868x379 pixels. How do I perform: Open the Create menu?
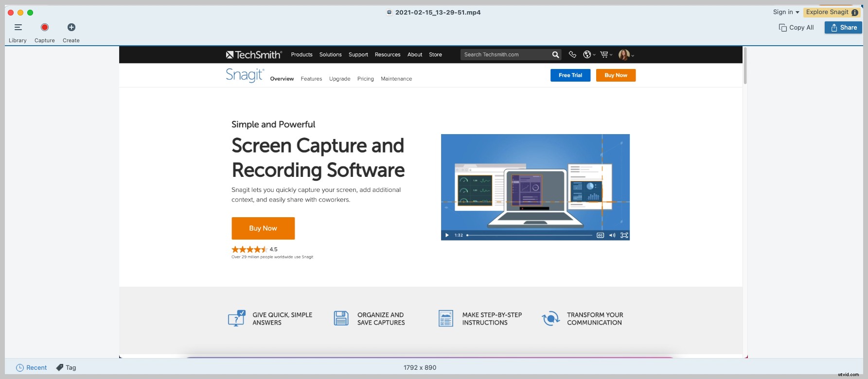[71, 33]
